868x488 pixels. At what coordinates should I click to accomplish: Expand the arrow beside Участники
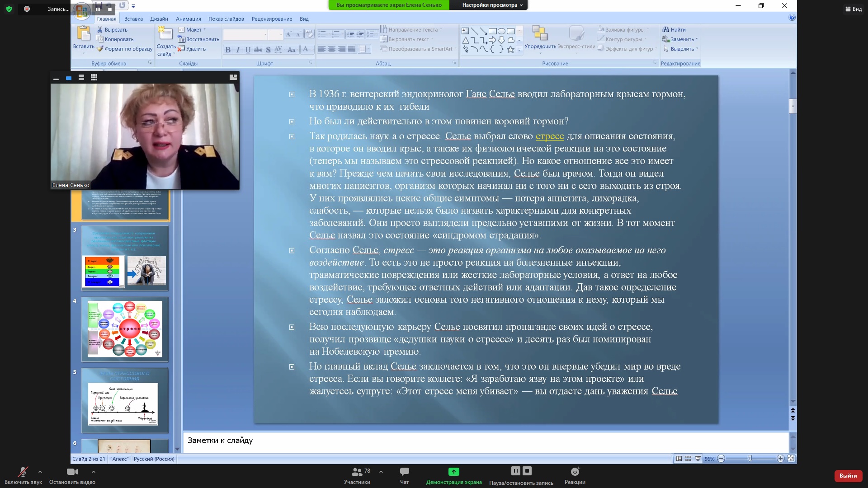coord(381,472)
